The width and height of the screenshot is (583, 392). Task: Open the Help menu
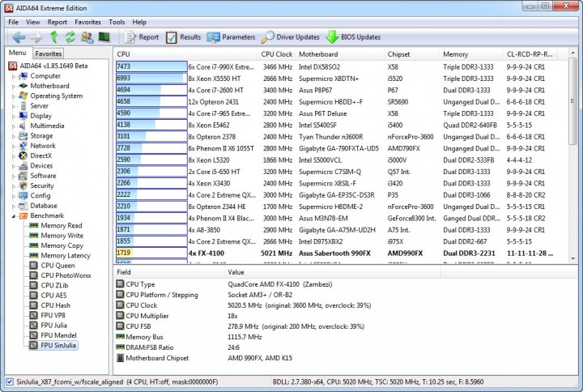click(x=139, y=23)
